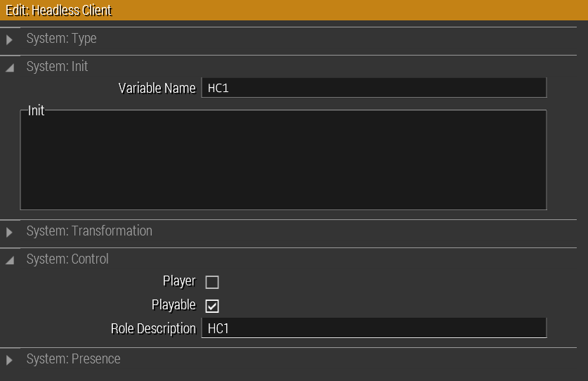
Task: Click the Edit: Headless Client title bar
Action: pos(294,11)
